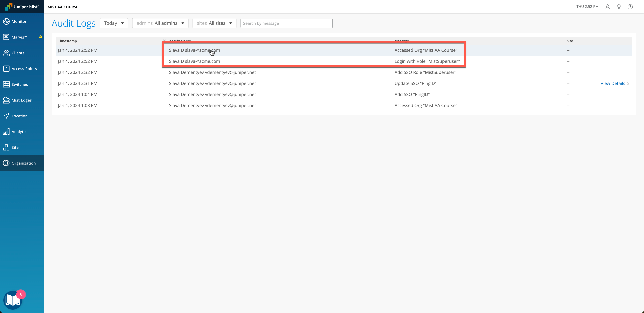Click the lightbulb ideas icon
The image size is (644, 313).
pyautogui.click(x=619, y=7)
